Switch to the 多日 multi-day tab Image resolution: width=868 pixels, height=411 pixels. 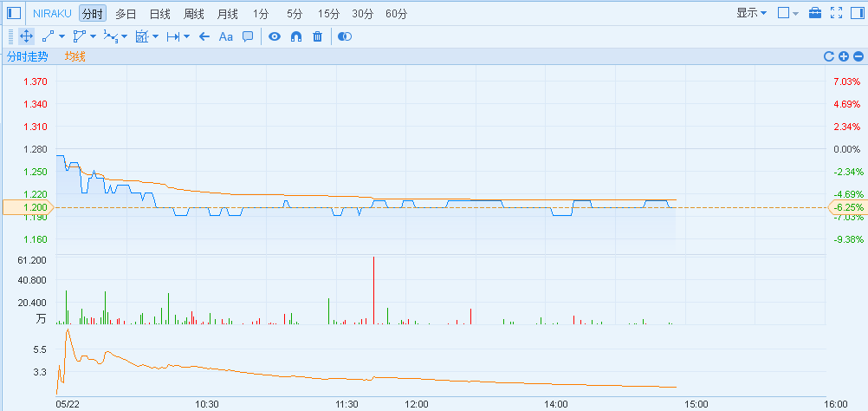tap(126, 14)
